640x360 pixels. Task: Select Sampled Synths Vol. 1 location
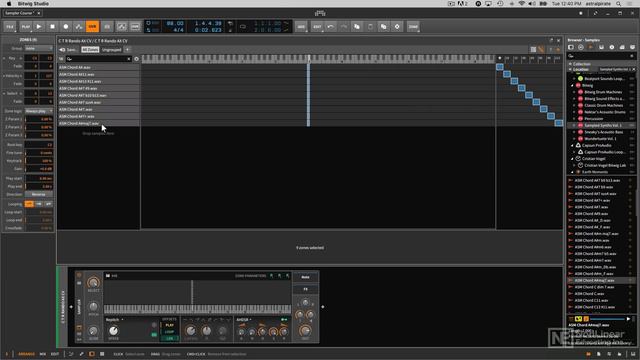click(603, 125)
